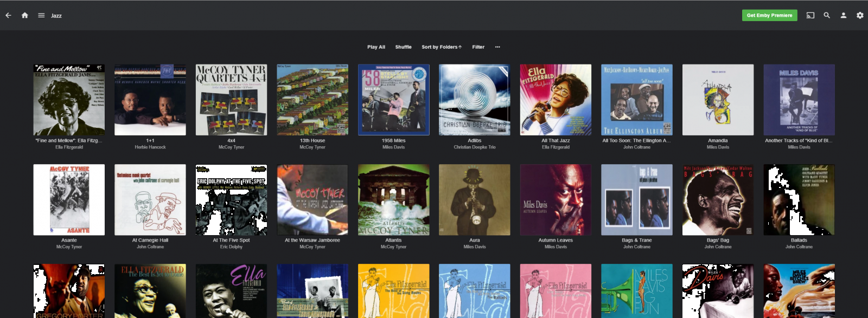
Task: Open the settings gear icon
Action: tap(860, 15)
